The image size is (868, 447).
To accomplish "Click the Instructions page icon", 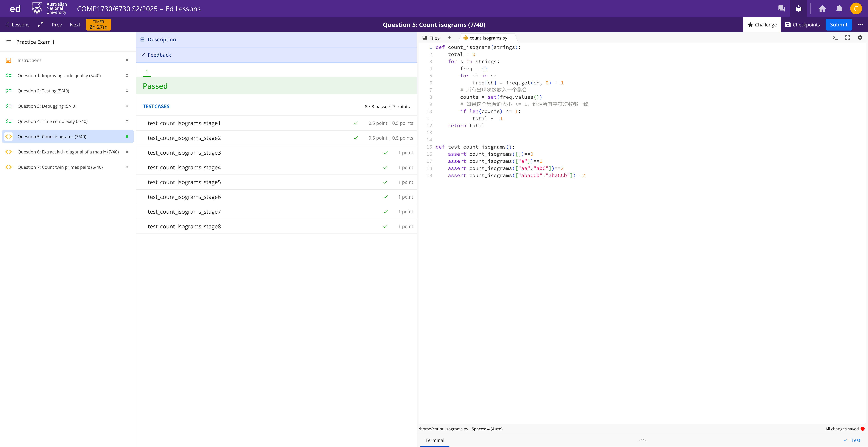I will (x=9, y=60).
